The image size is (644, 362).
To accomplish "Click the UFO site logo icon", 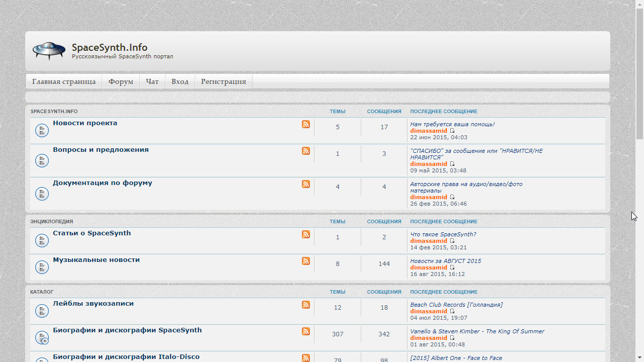I will tap(49, 51).
